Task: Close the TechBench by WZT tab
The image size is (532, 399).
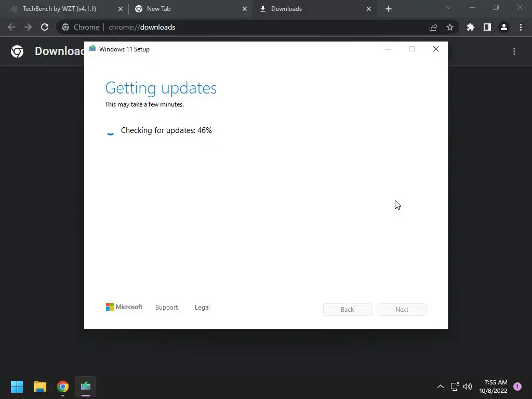Action: tap(121, 9)
